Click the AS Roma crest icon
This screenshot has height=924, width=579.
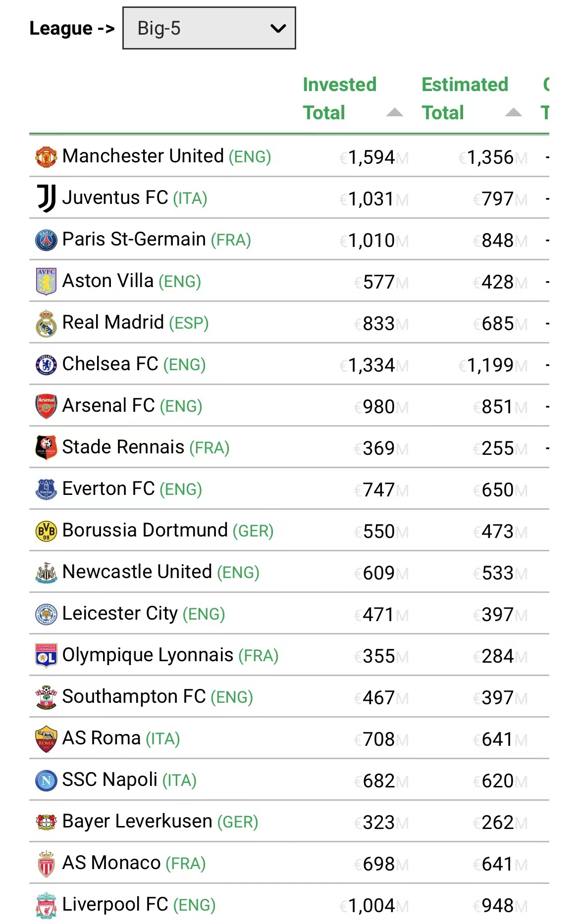(46, 739)
